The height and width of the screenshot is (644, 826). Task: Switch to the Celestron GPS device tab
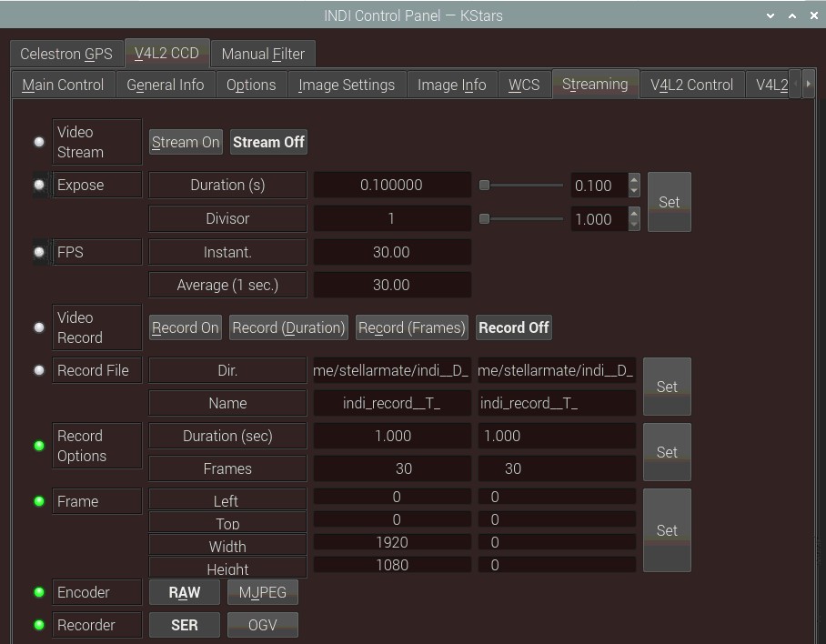tap(66, 54)
